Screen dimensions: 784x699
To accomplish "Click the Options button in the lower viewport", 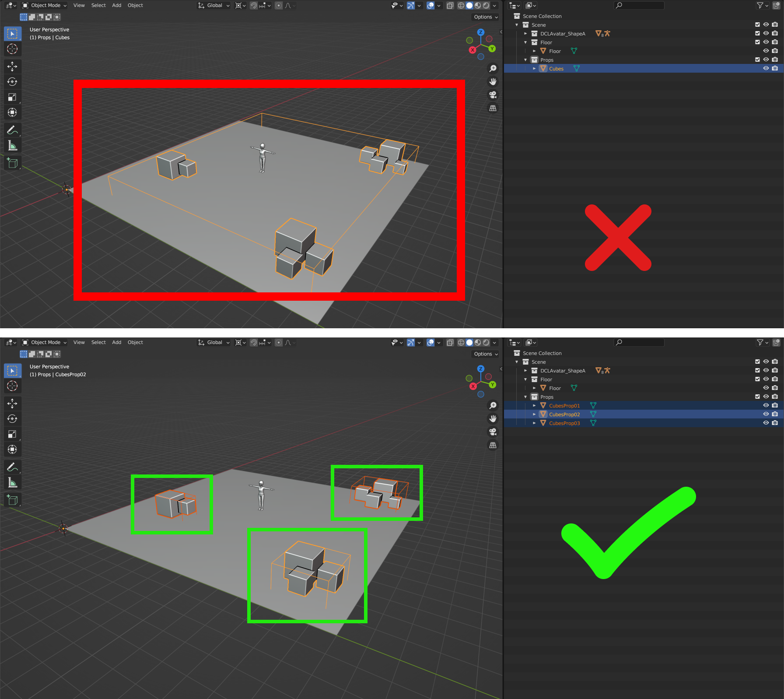I will (486, 354).
